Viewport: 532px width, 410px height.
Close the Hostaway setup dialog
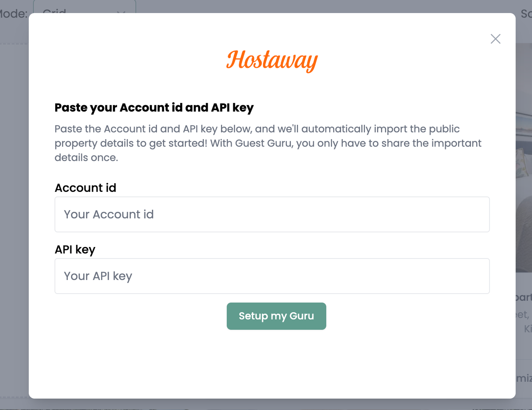point(495,39)
